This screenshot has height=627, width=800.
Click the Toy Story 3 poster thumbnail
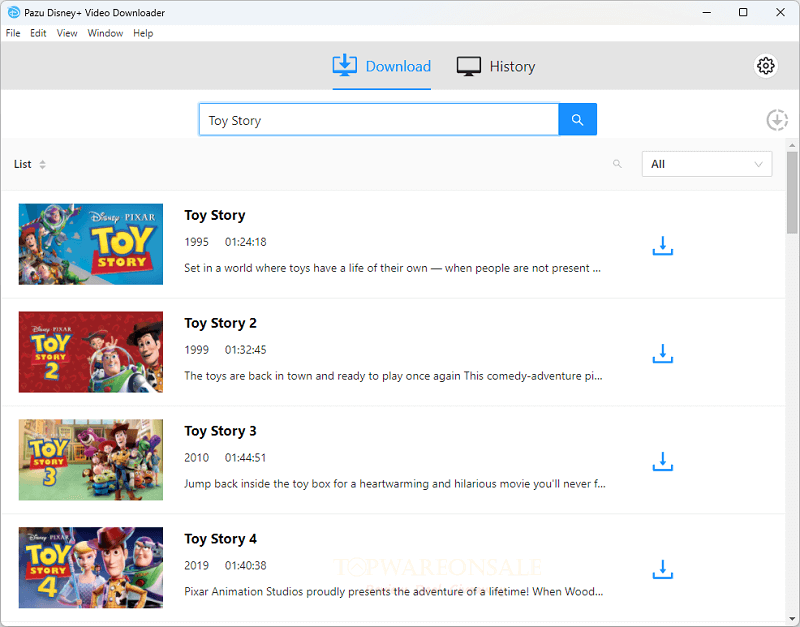(x=91, y=460)
